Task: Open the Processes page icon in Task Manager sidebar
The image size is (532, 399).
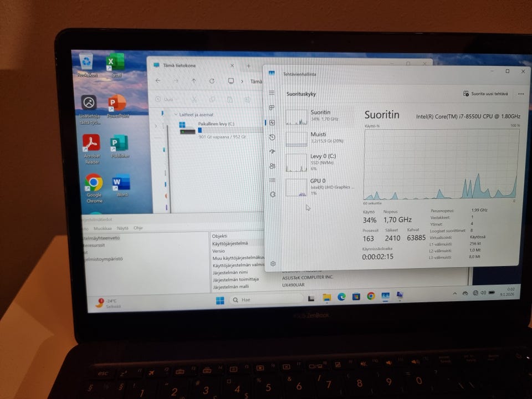Action: pos(272,108)
